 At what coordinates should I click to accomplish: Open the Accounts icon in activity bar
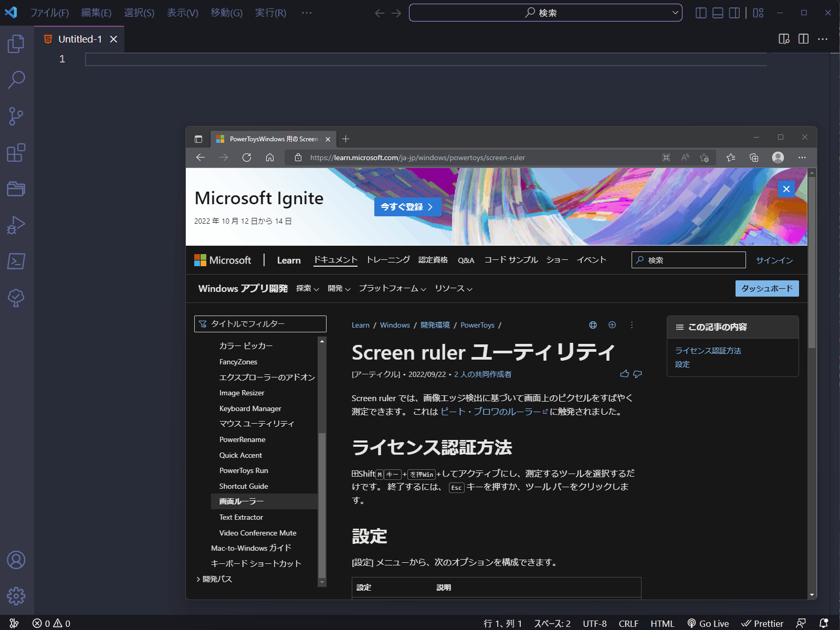pyautogui.click(x=16, y=560)
